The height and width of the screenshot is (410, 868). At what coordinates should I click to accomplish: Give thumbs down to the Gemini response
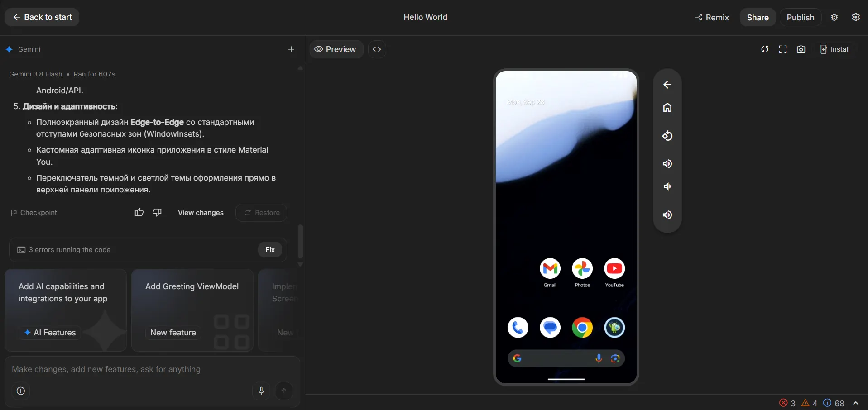click(x=157, y=212)
